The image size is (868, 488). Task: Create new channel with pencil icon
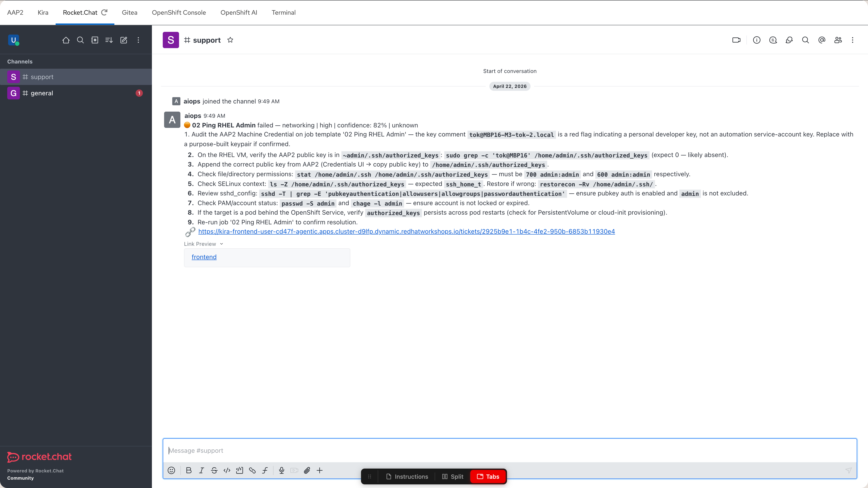point(124,40)
